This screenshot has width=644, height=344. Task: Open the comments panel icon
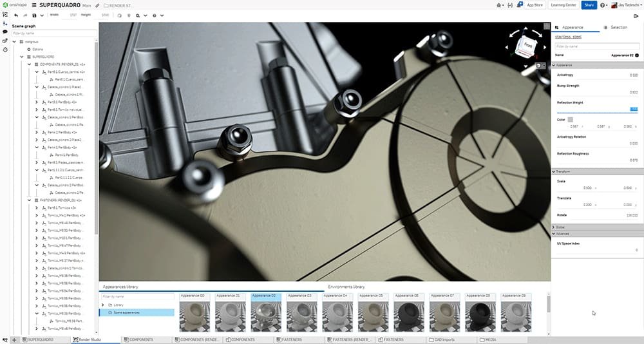coord(5,31)
